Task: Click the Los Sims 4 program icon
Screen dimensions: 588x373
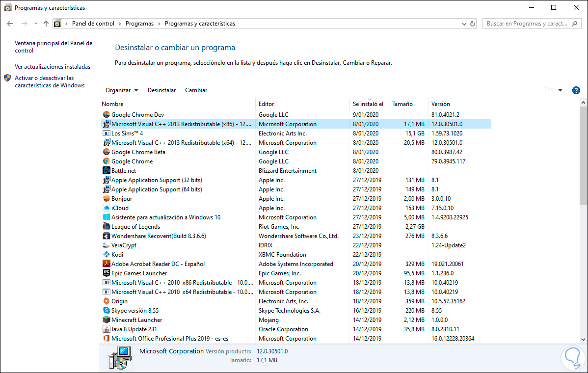Action: (107, 133)
